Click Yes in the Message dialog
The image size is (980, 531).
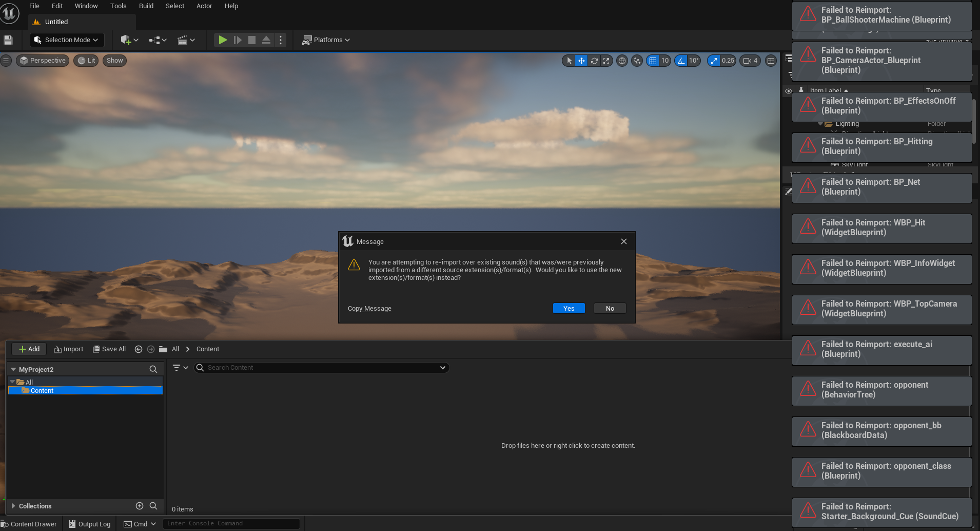tap(569, 308)
